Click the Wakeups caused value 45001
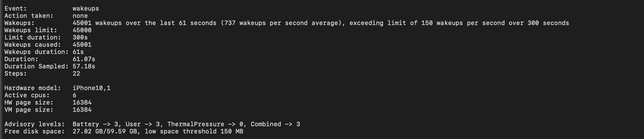 tap(82, 45)
